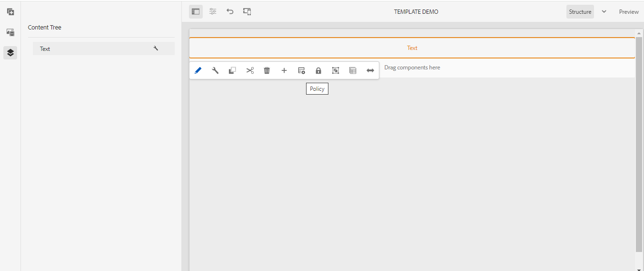Open the Policy settings icon
Image resolution: width=644 pixels, height=271 pixels.
click(301, 70)
